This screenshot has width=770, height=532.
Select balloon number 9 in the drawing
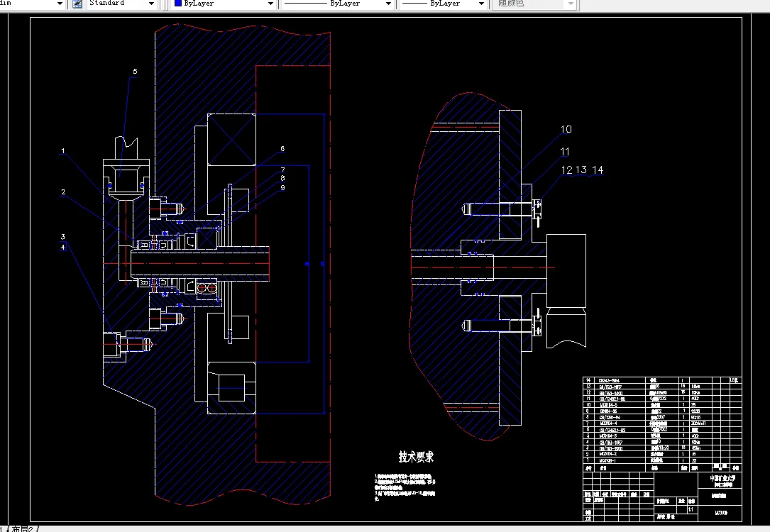point(282,187)
